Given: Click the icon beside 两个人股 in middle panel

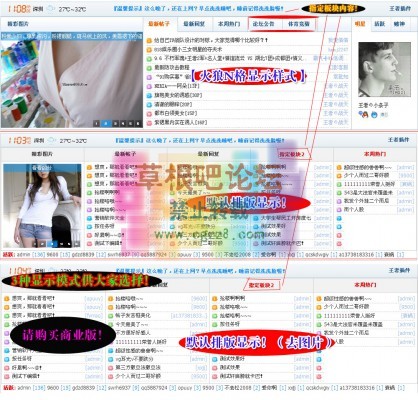Looking at the screenshot, I should 339,210.
